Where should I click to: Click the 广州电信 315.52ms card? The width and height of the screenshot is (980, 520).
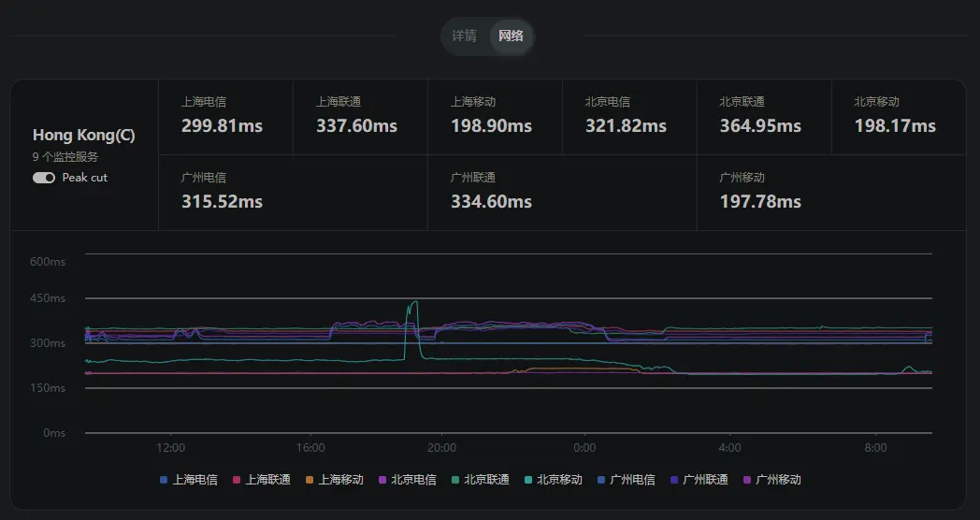(293, 193)
